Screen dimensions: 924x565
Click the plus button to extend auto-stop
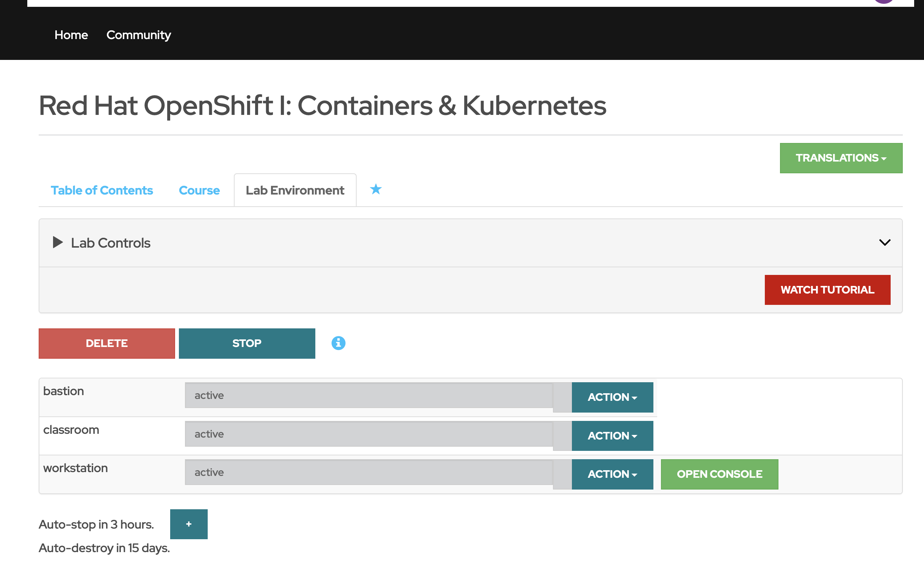188,524
